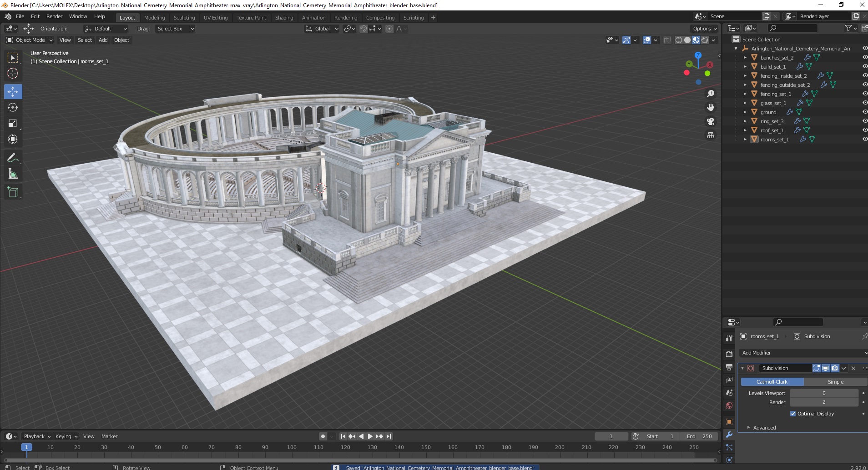Open the Modifier properties wrench tab

(x=729, y=435)
